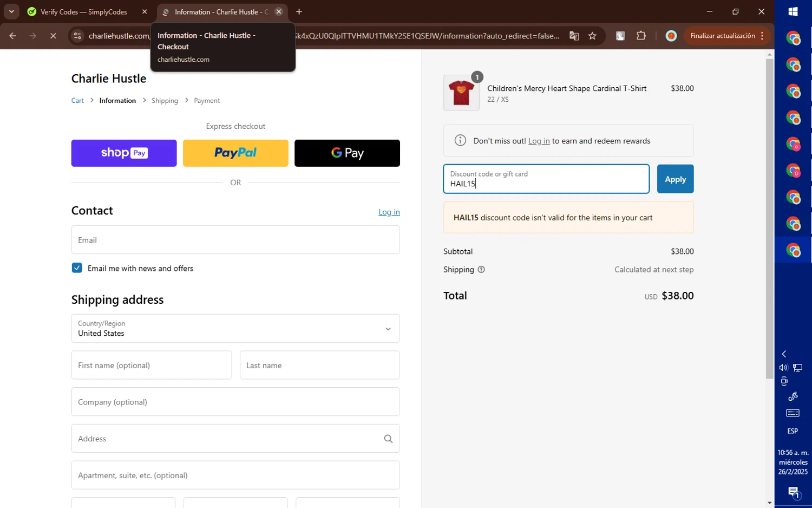812x508 pixels.
Task: Click the scroll down arrow of page scrollbar
Action: 769,503
